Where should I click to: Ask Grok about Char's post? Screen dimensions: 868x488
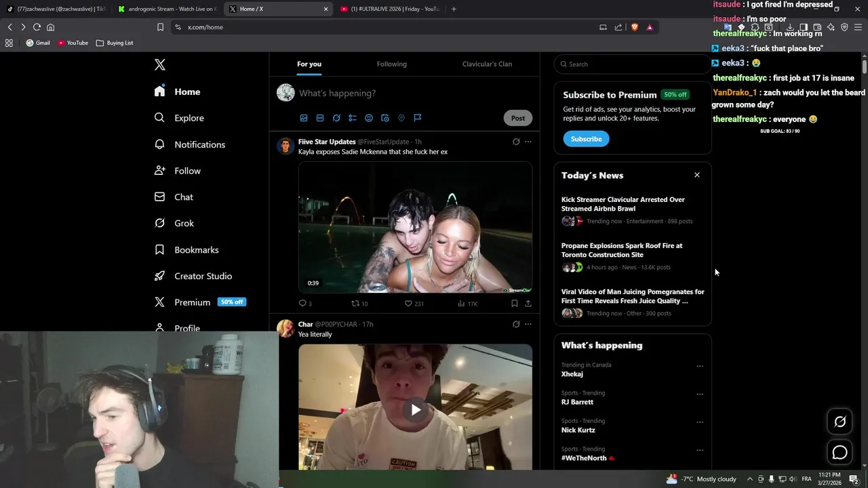(x=516, y=324)
